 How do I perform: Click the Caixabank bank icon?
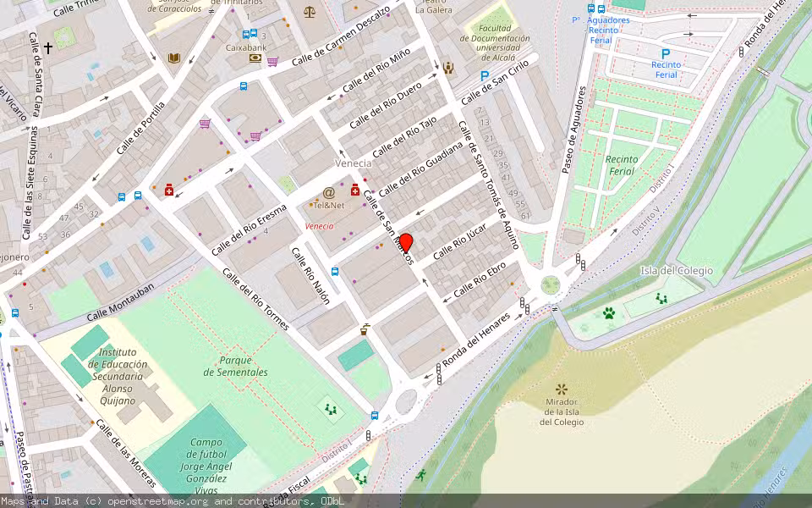(x=255, y=58)
